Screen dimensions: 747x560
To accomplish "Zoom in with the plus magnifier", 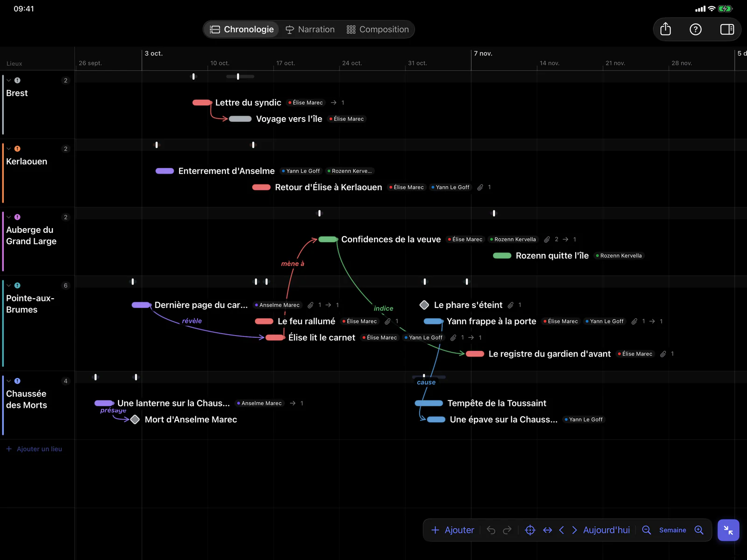I will point(699,530).
